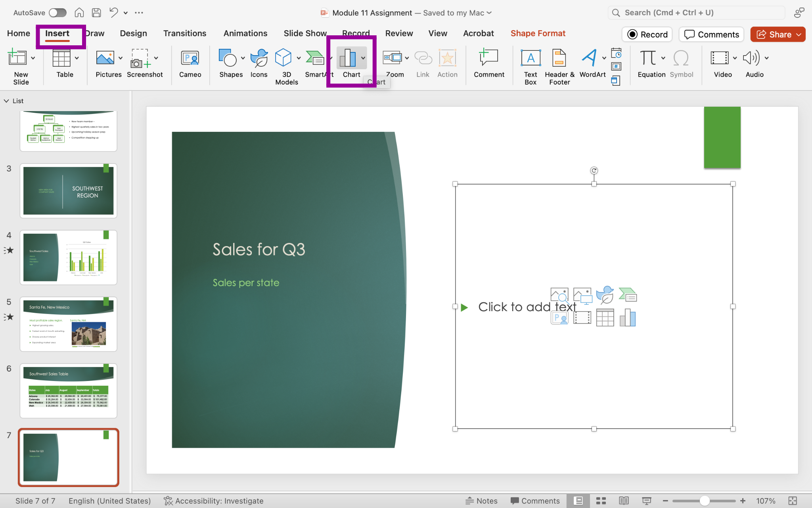Select the Screenshot tool
Image resolution: width=812 pixels, height=508 pixels.
coord(141,58)
